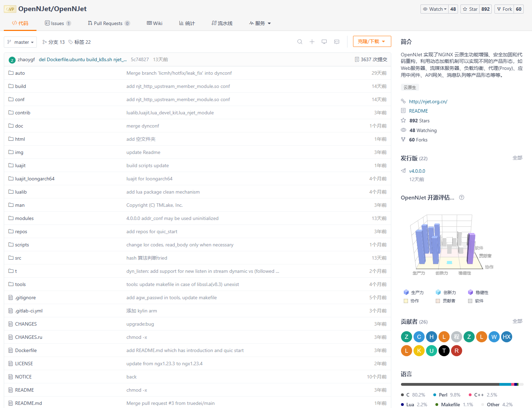532x408 pixels.
Task: Click zhaoygf's green avatar in commit row
Action: [12, 60]
